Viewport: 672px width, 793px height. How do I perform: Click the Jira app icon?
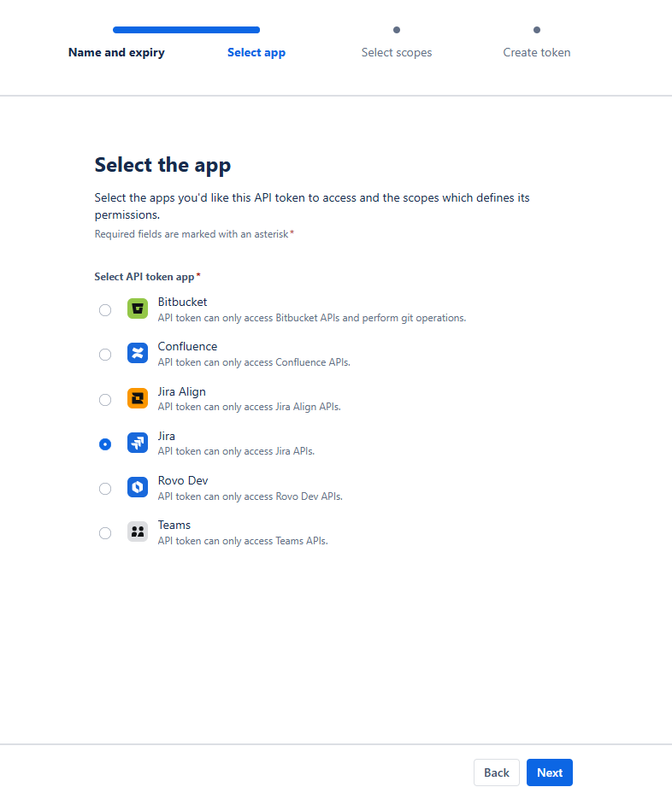[138, 443]
